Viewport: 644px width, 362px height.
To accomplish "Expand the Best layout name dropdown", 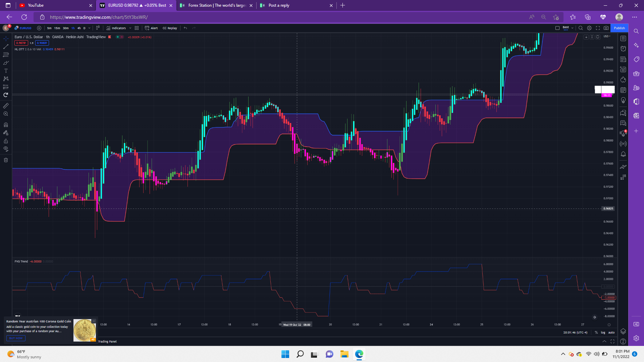I will pos(572,28).
